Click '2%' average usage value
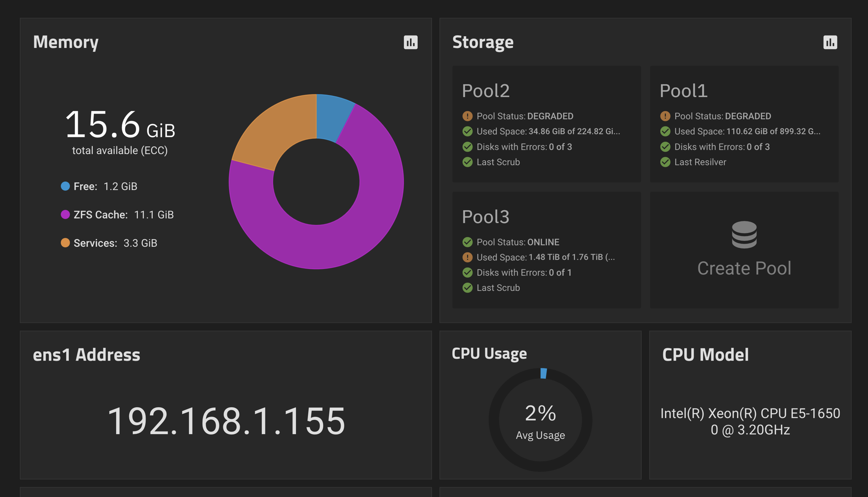Screen dimensions: 868x497 (x=540, y=413)
